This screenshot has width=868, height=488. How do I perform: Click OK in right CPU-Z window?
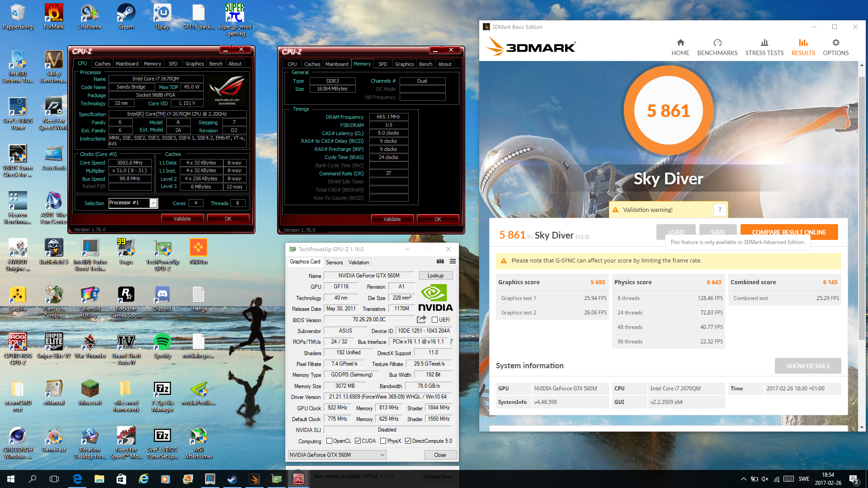(x=438, y=219)
